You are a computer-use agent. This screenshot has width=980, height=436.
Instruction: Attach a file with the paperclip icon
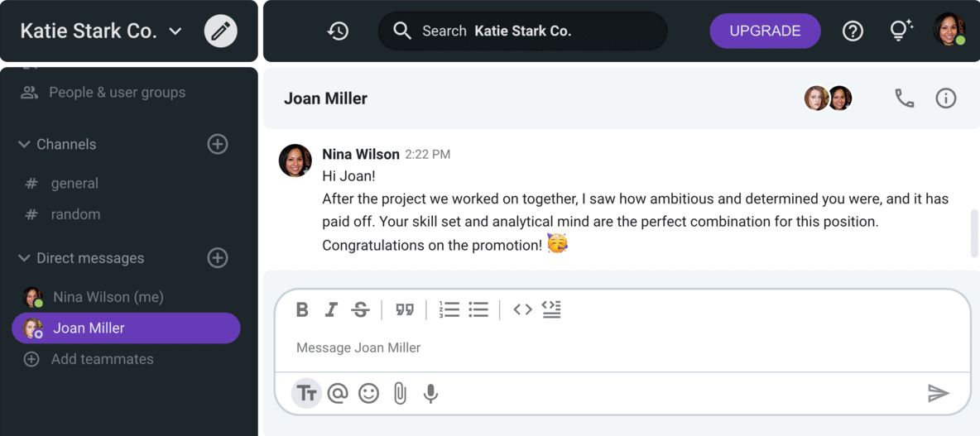(x=400, y=394)
